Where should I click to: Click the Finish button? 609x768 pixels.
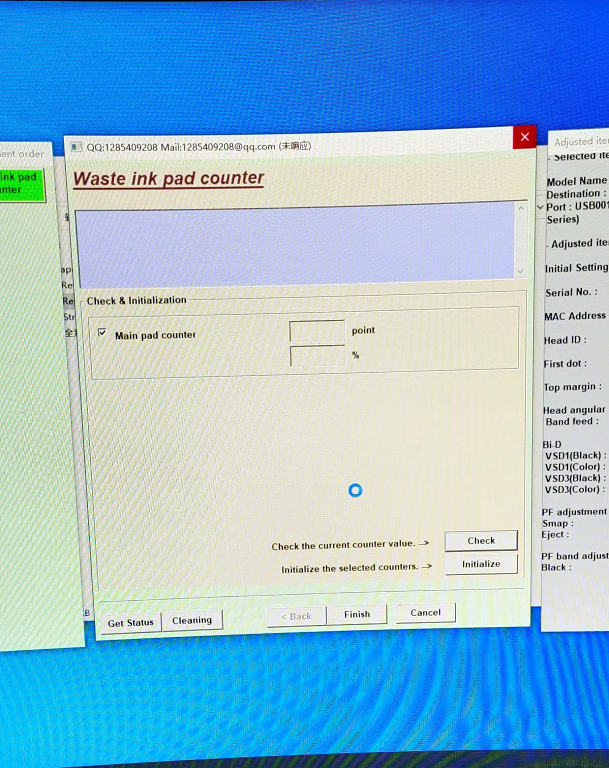pos(357,615)
